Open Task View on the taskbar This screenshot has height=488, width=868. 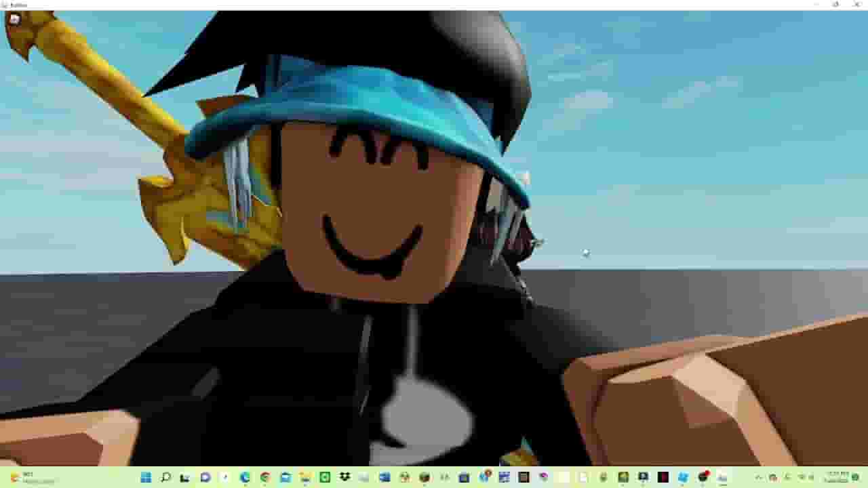tap(185, 477)
